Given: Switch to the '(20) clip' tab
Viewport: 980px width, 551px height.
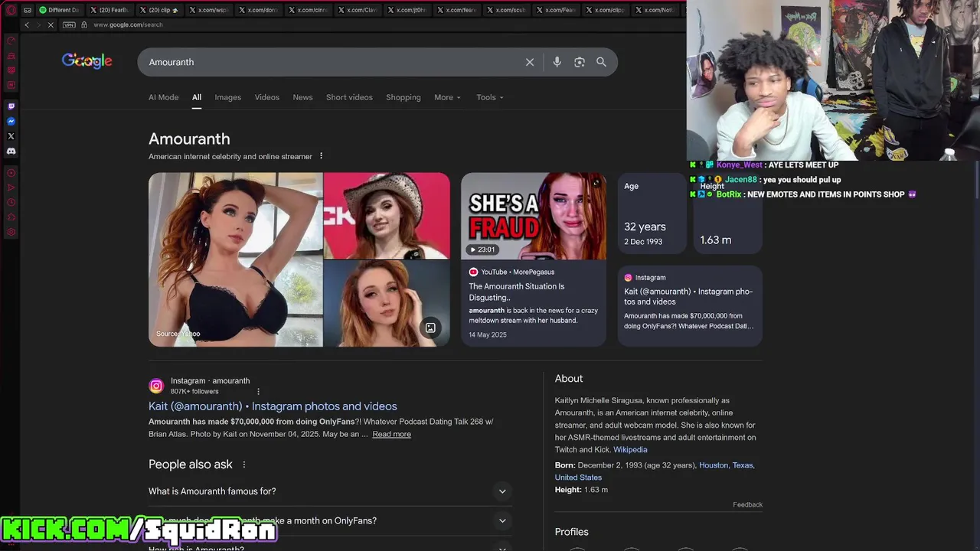Looking at the screenshot, I should pyautogui.click(x=159, y=10).
